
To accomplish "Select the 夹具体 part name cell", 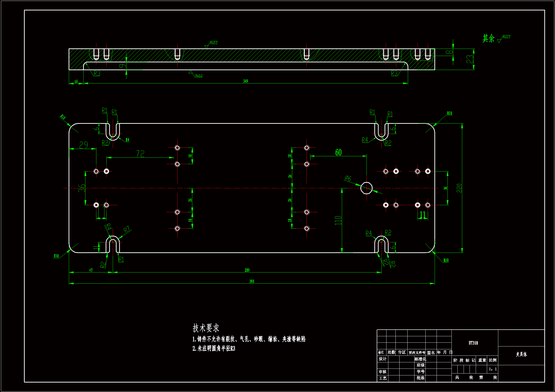I will pyautogui.click(x=521, y=354).
